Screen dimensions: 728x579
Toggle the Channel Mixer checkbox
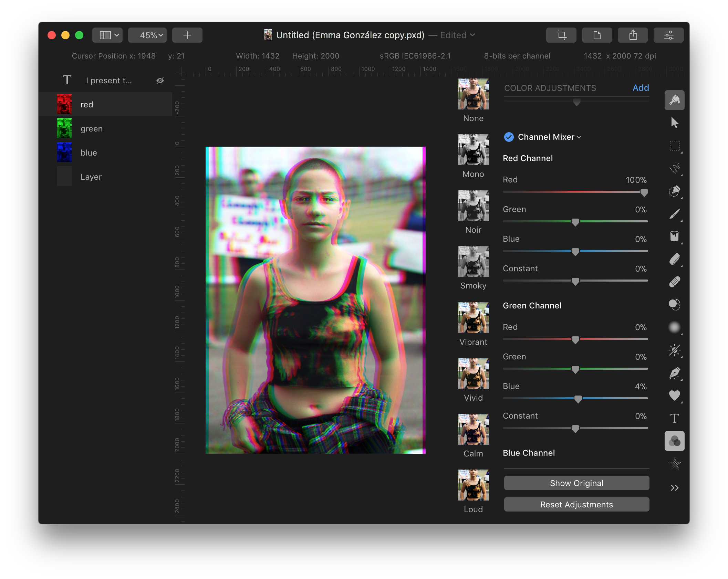[509, 137]
